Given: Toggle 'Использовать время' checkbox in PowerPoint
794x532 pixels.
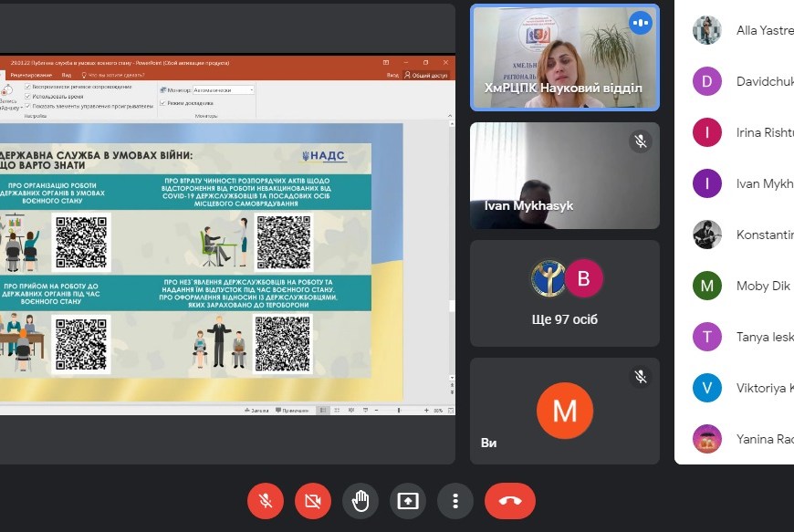Looking at the screenshot, I should point(28,96).
